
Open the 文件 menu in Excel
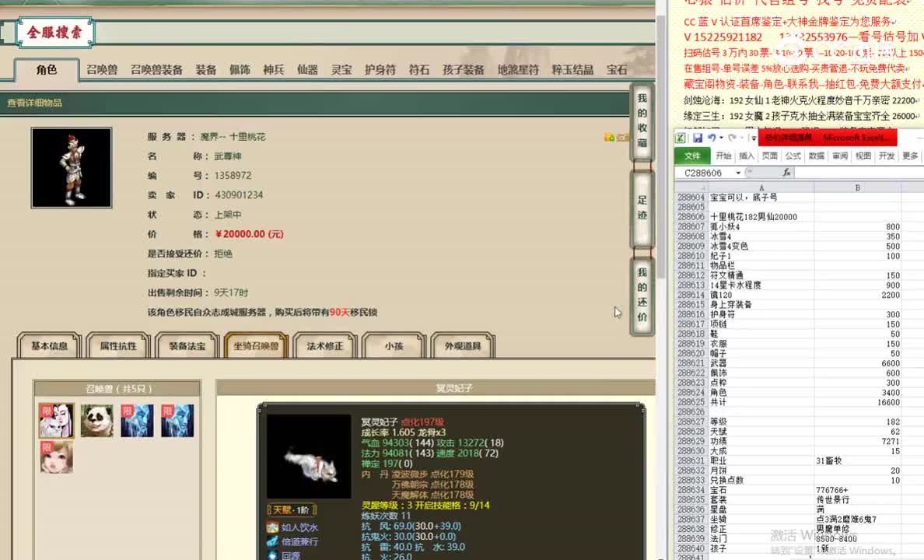(692, 156)
